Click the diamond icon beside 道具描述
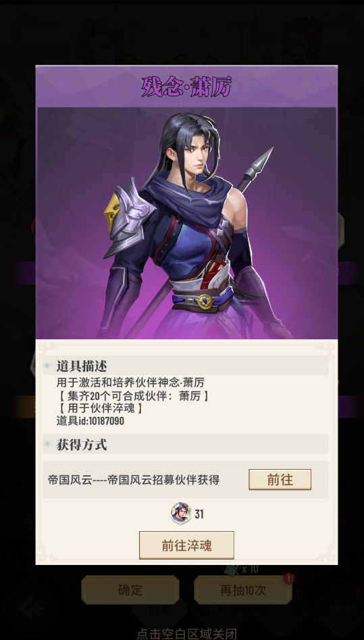Screen dimensions: 364x640 [48, 365]
